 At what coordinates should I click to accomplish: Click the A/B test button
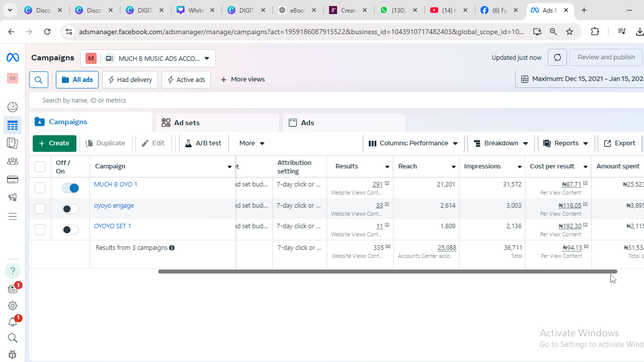coord(203,143)
